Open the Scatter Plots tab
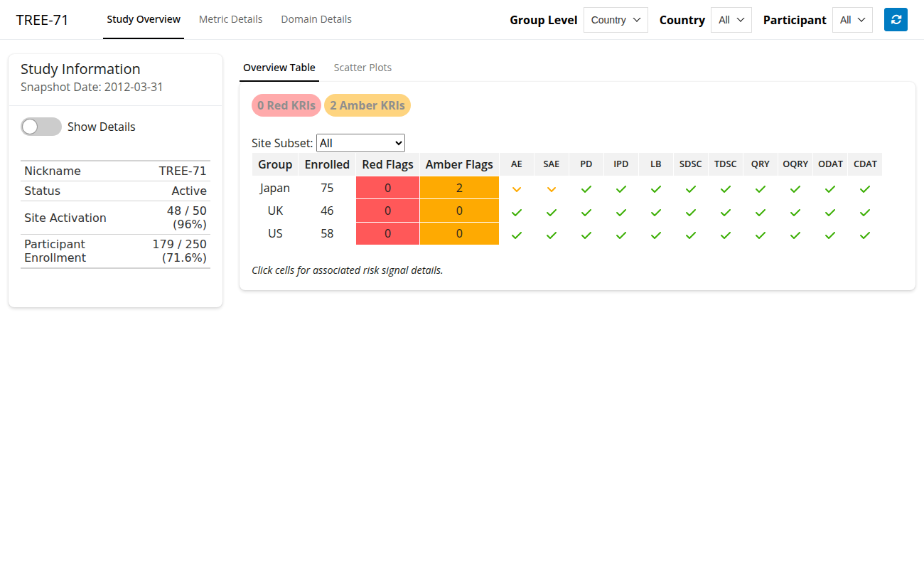924x569 pixels. 362,68
